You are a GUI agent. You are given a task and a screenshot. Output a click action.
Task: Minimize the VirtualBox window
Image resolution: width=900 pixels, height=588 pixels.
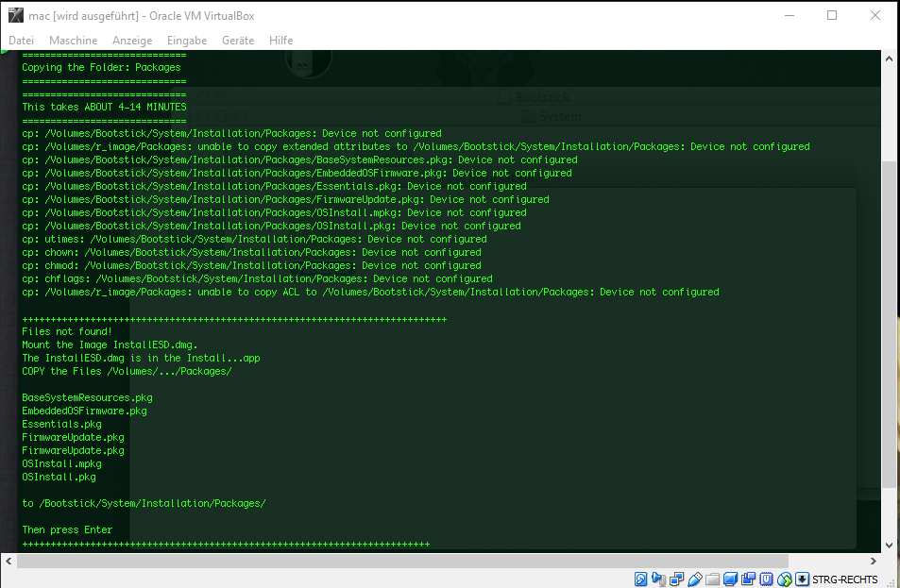click(x=790, y=15)
